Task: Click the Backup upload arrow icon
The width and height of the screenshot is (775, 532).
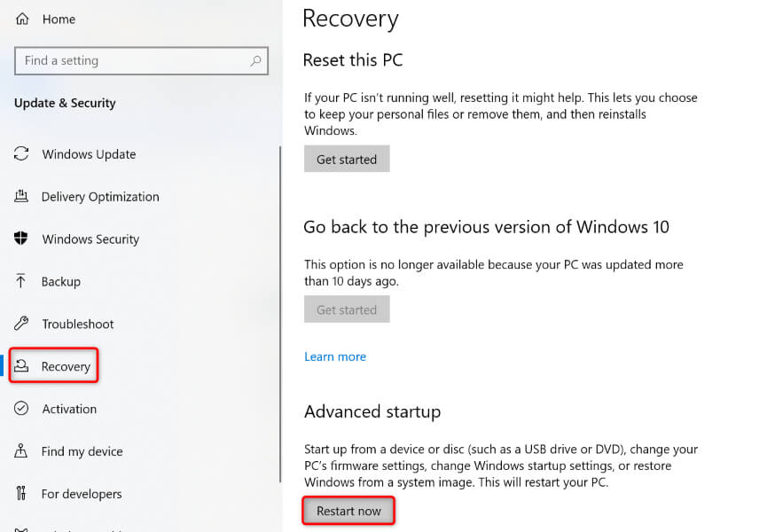Action: click(x=22, y=281)
